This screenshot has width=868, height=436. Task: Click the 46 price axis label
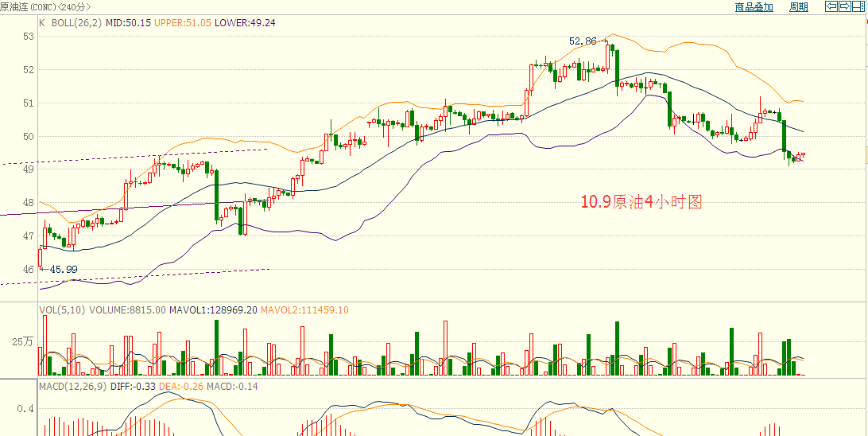tap(29, 269)
